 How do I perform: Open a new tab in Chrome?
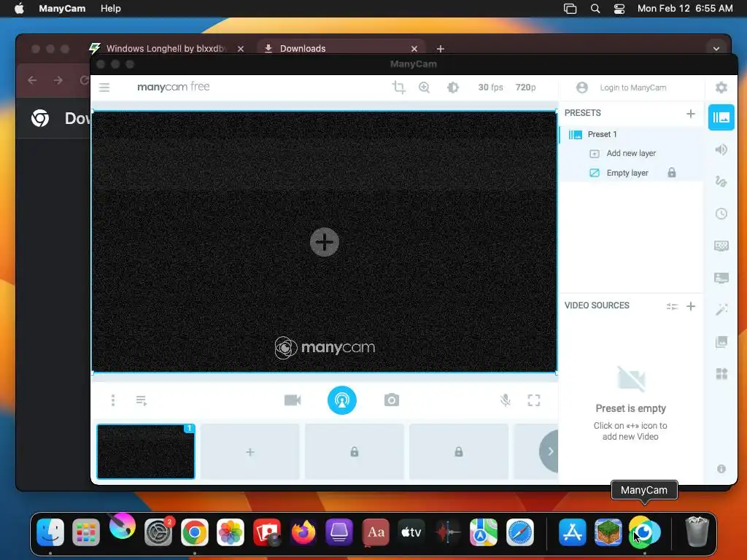pyautogui.click(x=441, y=49)
